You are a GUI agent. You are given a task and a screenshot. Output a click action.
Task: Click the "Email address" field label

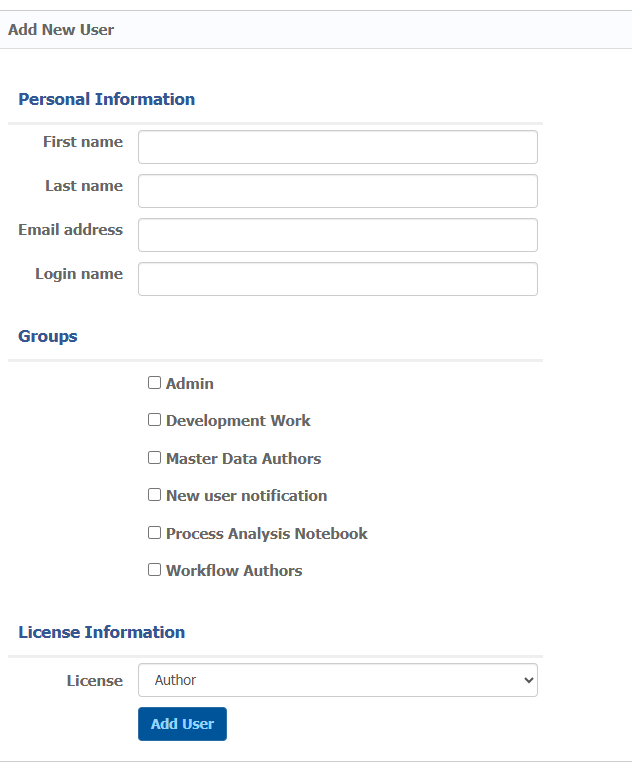click(x=70, y=230)
